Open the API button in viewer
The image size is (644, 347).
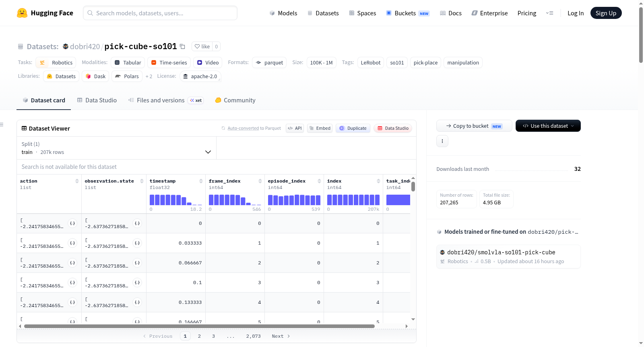tap(295, 128)
